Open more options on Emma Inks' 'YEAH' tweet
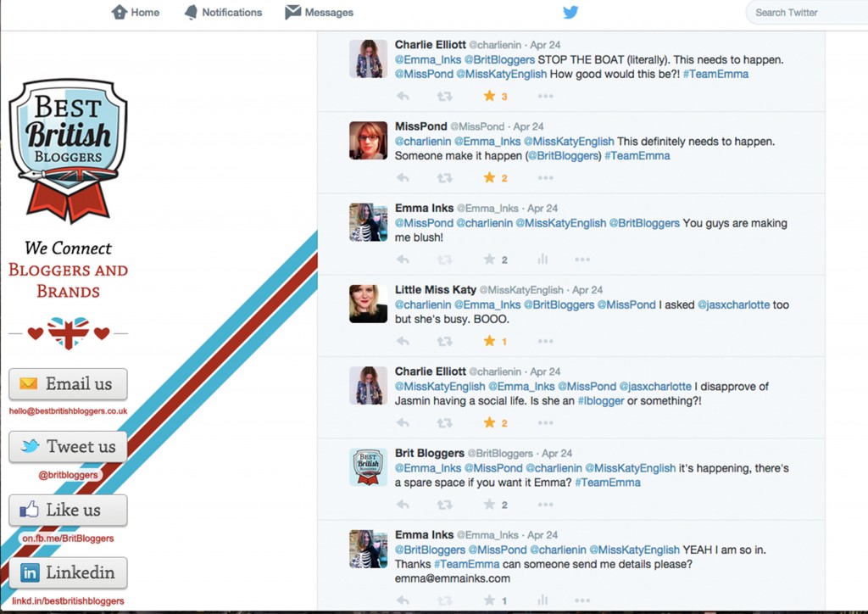This screenshot has height=614, width=868. pyautogui.click(x=582, y=600)
